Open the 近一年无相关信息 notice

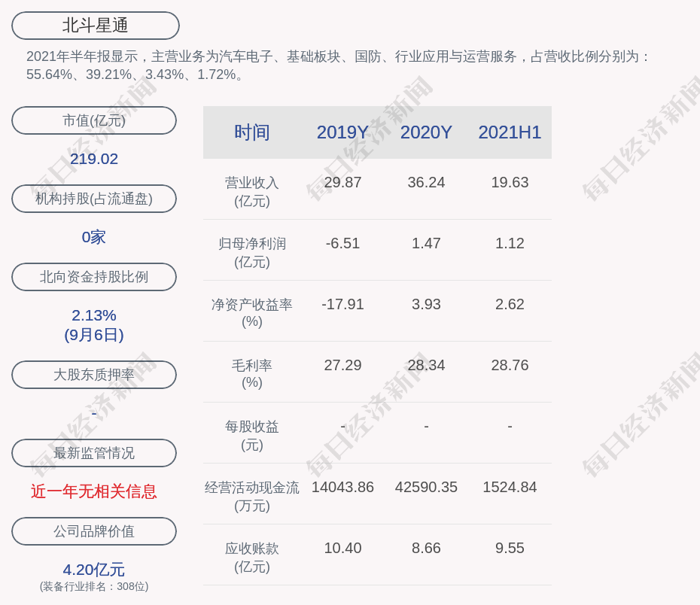tap(93, 491)
